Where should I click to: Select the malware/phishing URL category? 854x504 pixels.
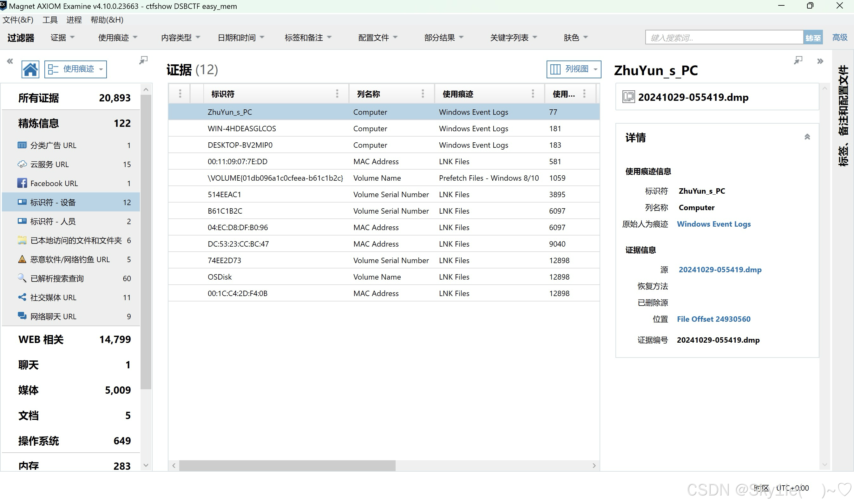click(x=70, y=260)
